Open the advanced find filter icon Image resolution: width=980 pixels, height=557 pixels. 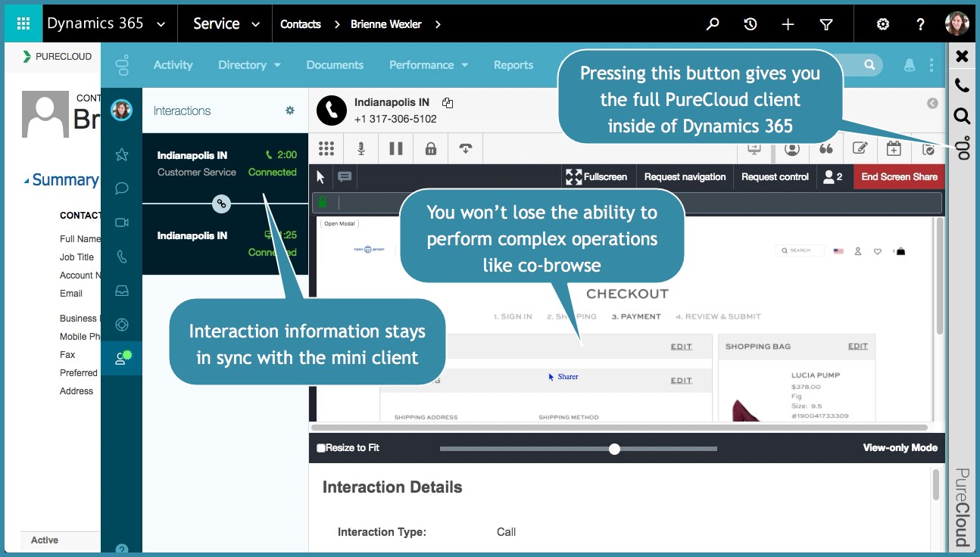[x=826, y=24]
